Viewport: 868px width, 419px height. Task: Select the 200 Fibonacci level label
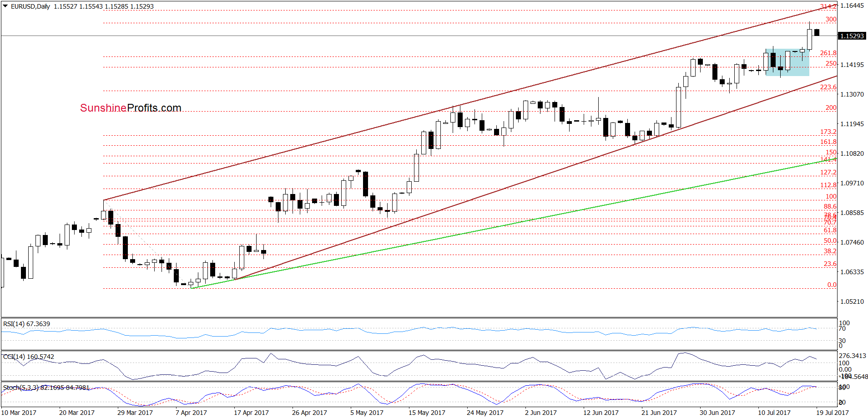[x=831, y=107]
